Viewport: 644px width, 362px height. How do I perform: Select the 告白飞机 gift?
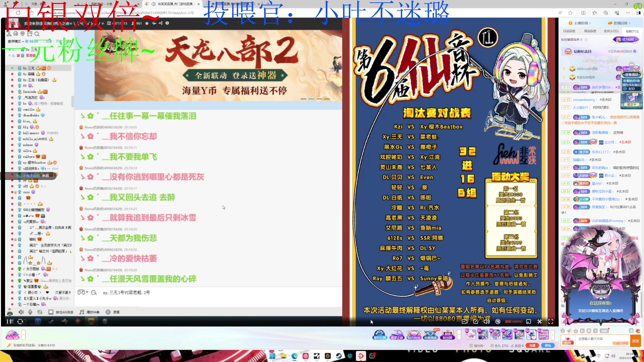[x=12, y=335]
